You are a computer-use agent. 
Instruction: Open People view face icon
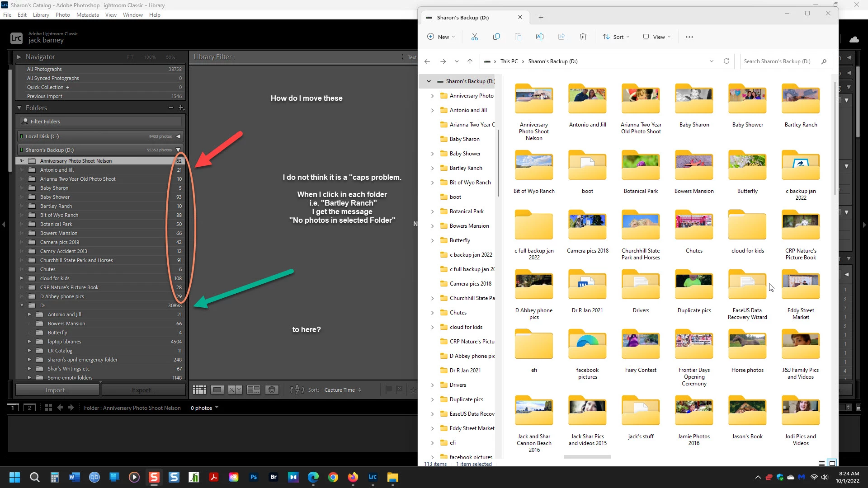pyautogui.click(x=272, y=390)
